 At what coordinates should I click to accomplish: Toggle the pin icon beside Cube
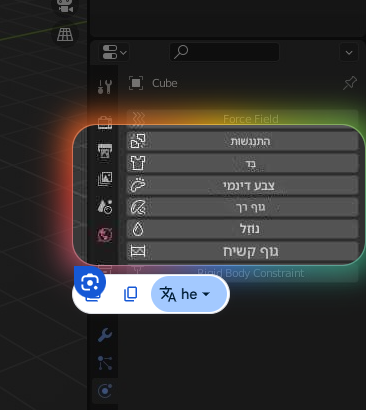click(350, 83)
